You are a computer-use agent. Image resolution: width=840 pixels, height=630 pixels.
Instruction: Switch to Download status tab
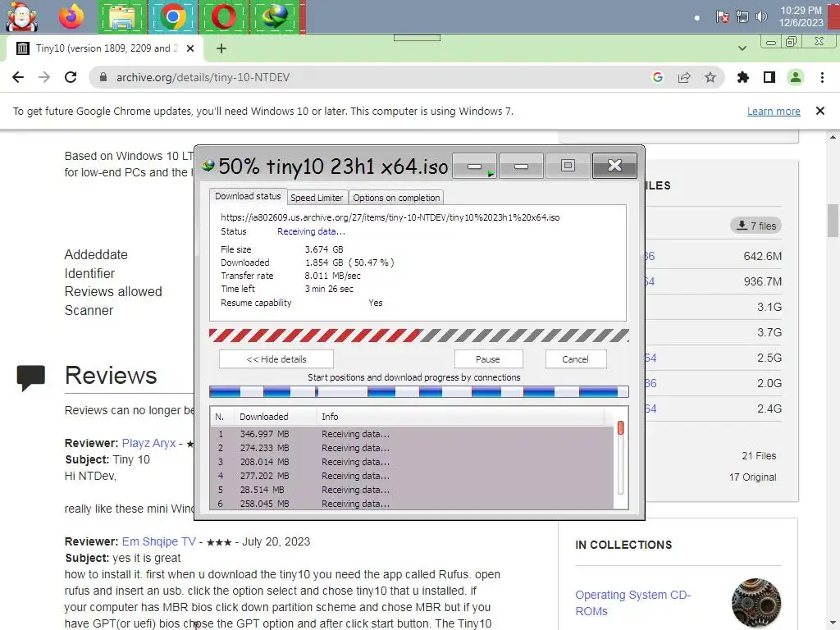(x=248, y=196)
